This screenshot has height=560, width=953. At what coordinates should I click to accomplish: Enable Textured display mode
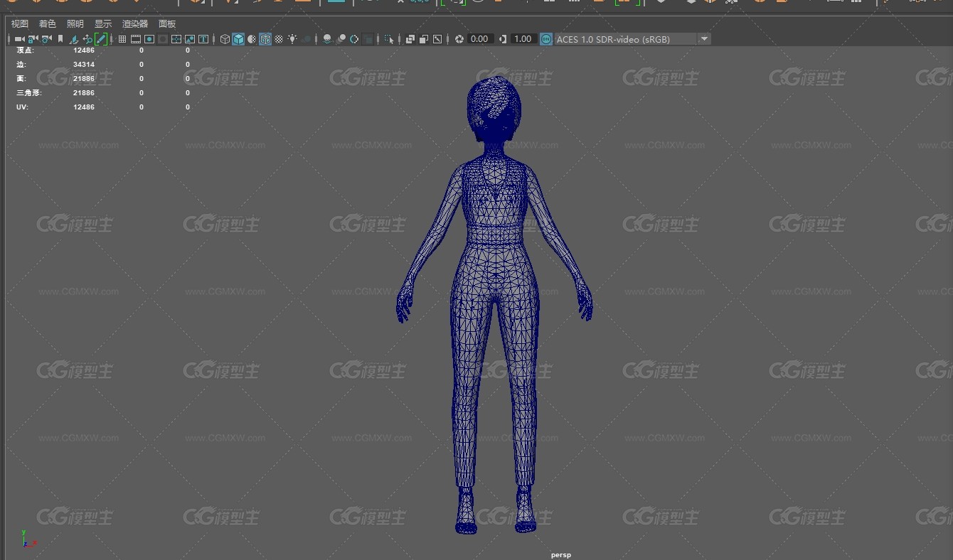[279, 39]
